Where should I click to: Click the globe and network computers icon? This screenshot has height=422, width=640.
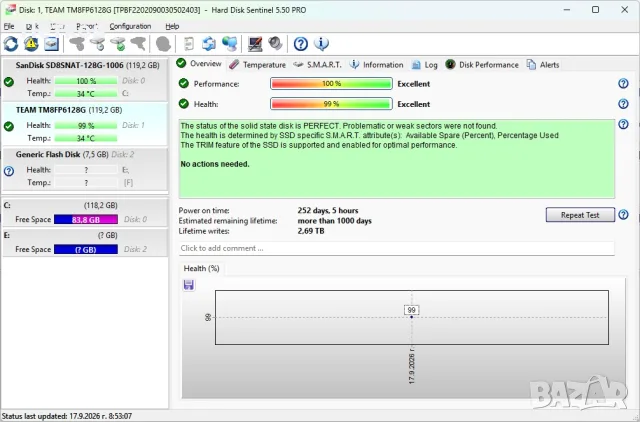pos(229,44)
